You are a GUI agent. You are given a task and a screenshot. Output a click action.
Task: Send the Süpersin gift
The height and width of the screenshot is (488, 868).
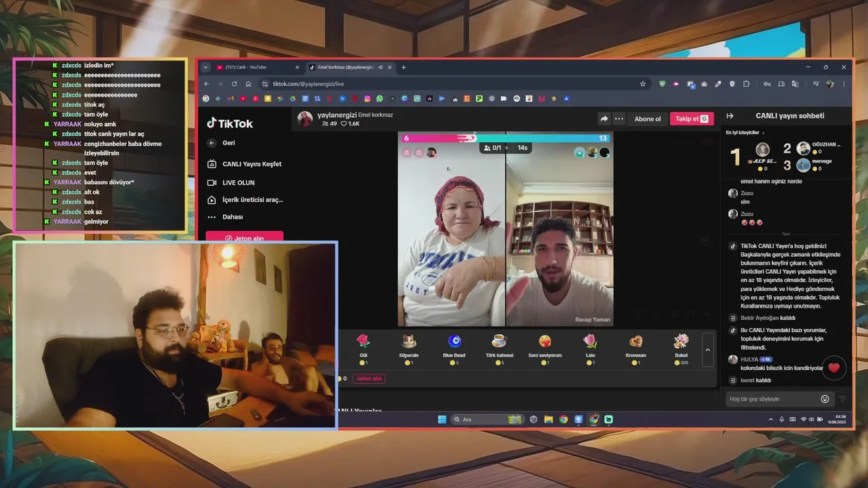pos(409,349)
